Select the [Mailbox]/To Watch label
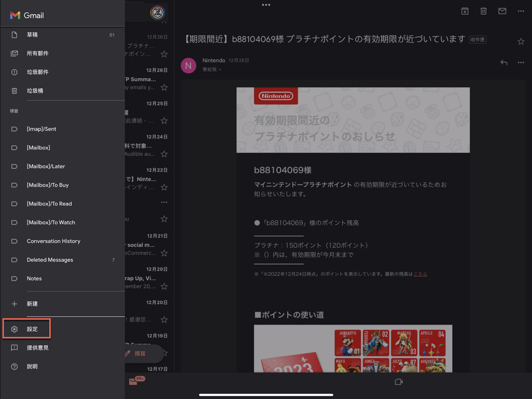 [x=63, y=222]
